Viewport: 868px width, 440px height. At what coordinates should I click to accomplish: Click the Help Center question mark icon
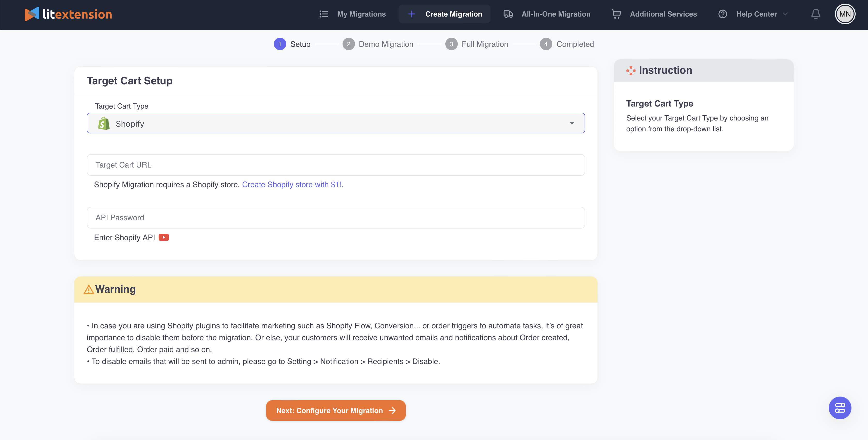[723, 14]
